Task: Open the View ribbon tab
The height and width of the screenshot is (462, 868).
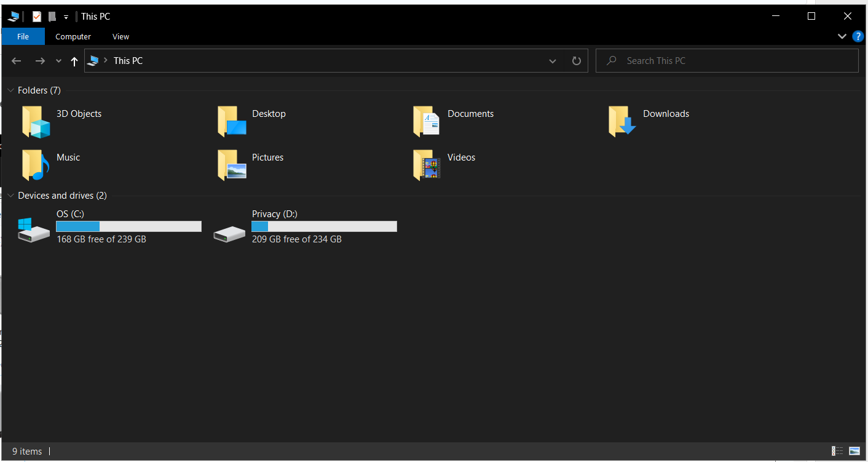Action: click(x=120, y=37)
